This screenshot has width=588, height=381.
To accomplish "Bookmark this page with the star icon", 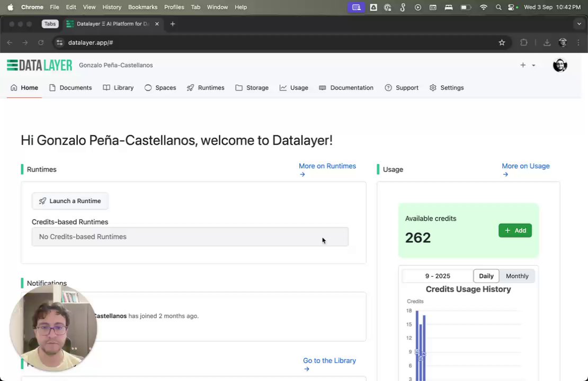I will click(502, 42).
